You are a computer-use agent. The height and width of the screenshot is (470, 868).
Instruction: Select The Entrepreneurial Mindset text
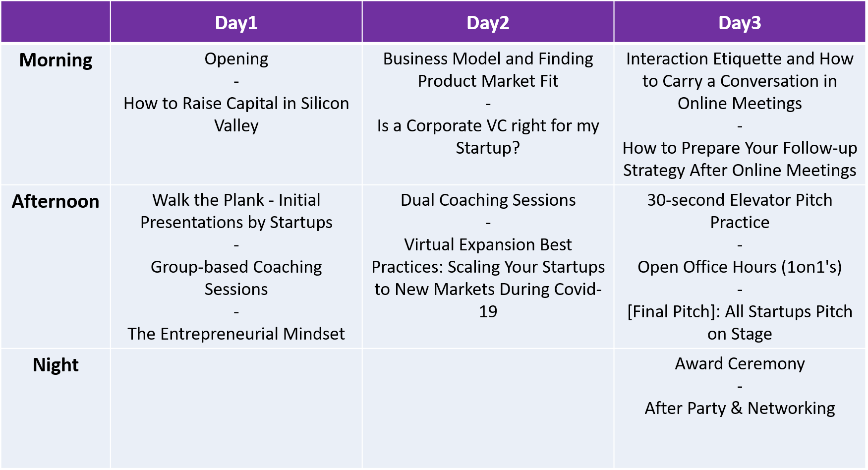click(x=236, y=334)
